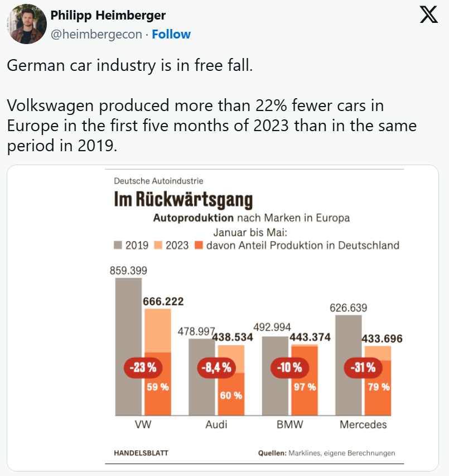Click the VW axis label
Viewport: 449px width, 476px height.
click(143, 425)
